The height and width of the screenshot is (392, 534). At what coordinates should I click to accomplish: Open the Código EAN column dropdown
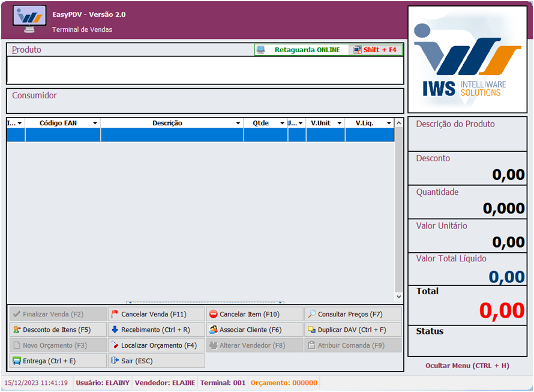point(95,123)
